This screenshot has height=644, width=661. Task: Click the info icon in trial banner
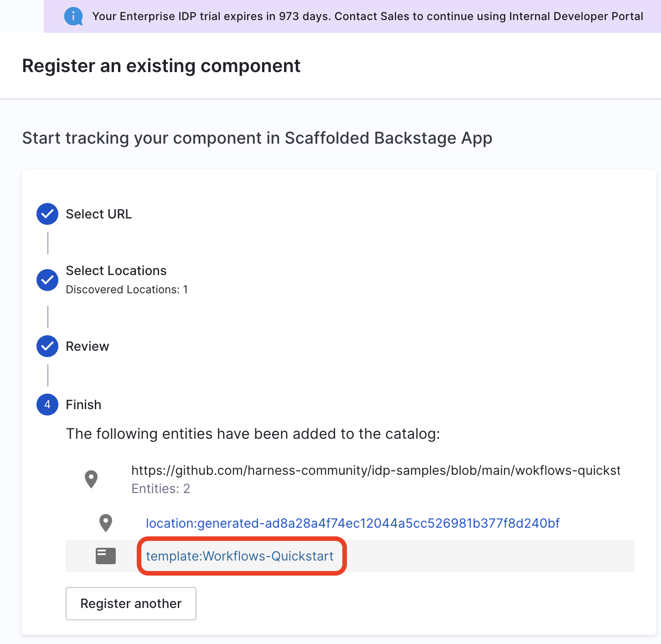coord(73,16)
